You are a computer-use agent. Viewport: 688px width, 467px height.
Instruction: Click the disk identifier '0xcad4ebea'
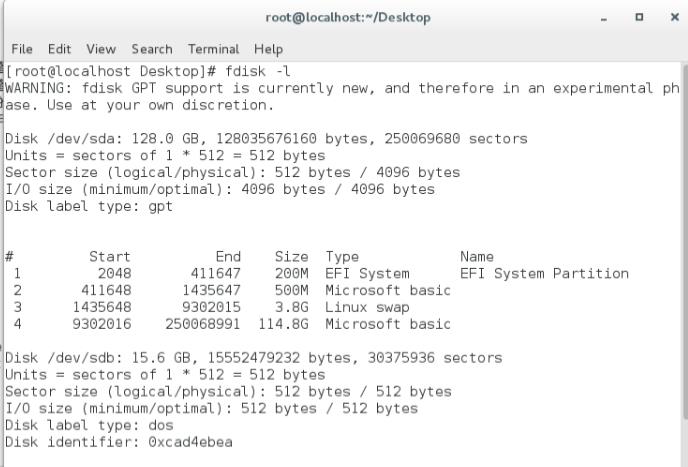pyautogui.click(x=190, y=442)
